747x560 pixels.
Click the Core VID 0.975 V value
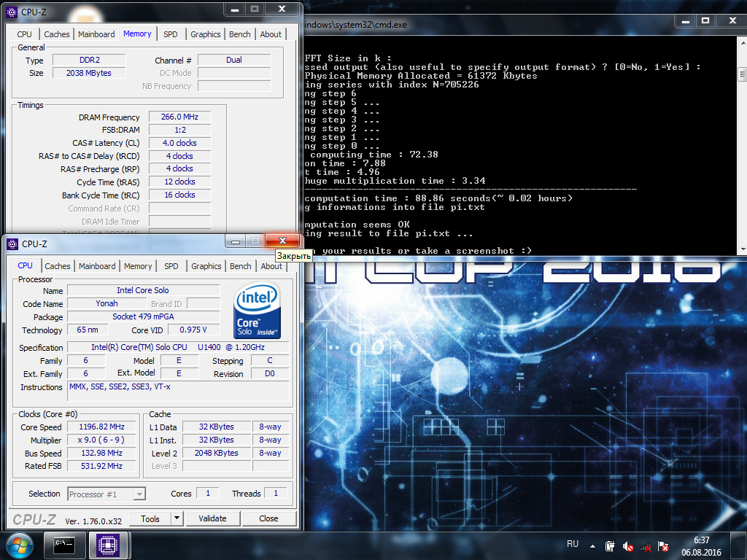tap(193, 330)
